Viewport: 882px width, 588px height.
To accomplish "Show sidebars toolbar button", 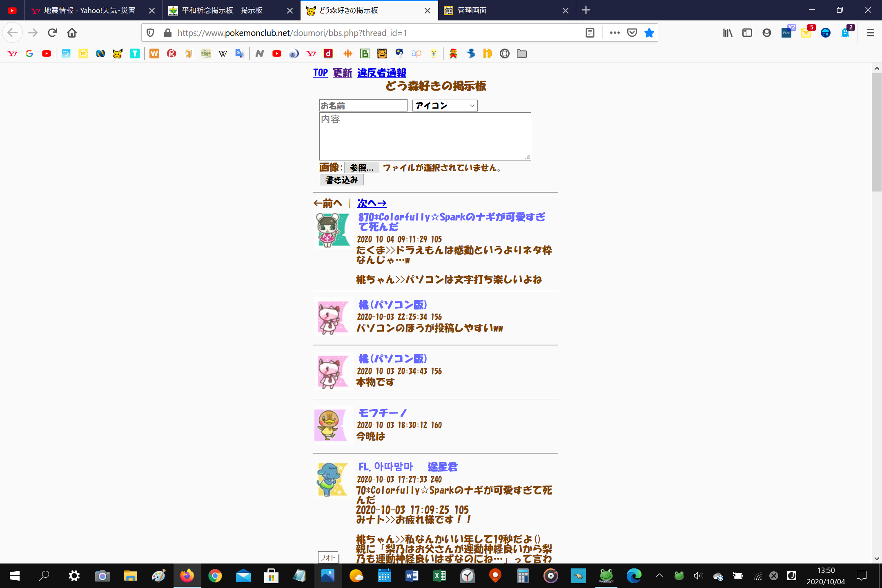I will click(x=747, y=33).
